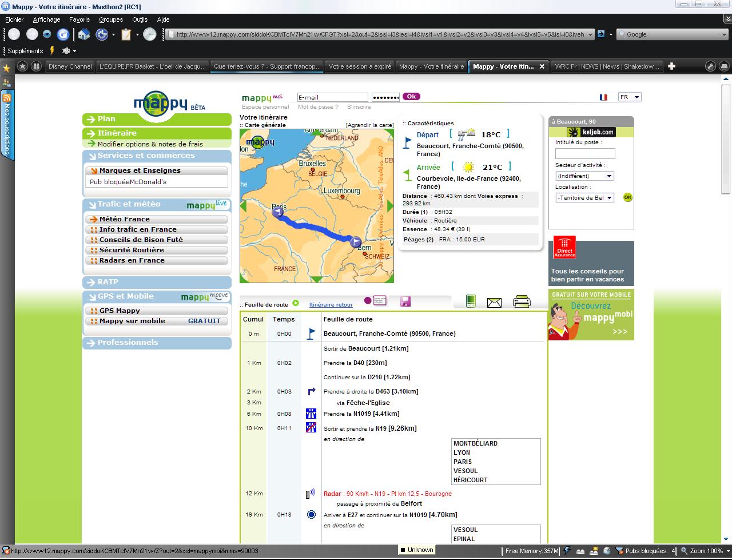Click the Mot de passe ? link

tap(318, 107)
